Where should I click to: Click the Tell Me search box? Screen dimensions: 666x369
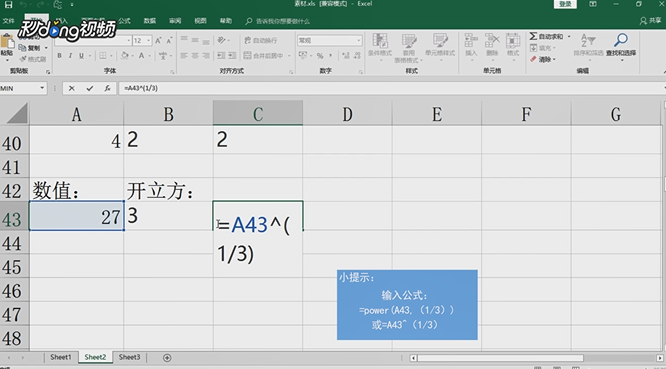tap(278, 21)
